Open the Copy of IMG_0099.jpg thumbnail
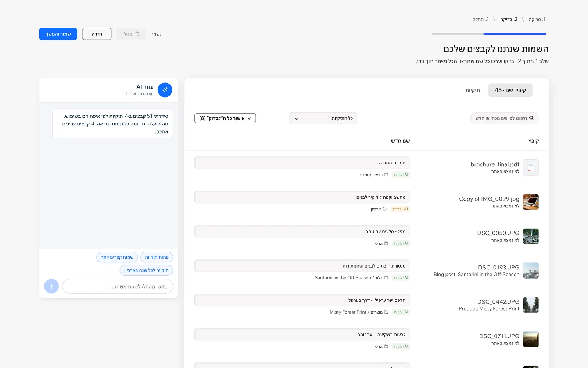Image resolution: width=588 pixels, height=368 pixels. [531, 202]
